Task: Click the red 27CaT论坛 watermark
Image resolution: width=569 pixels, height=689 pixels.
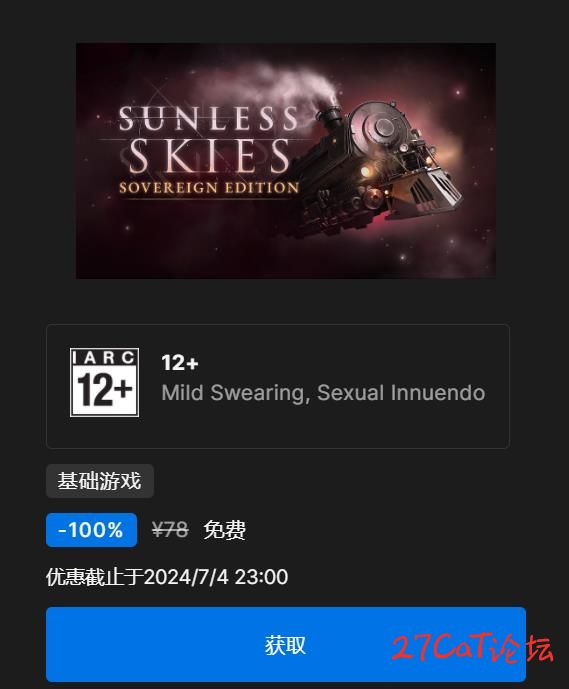Action: pyautogui.click(x=472, y=648)
